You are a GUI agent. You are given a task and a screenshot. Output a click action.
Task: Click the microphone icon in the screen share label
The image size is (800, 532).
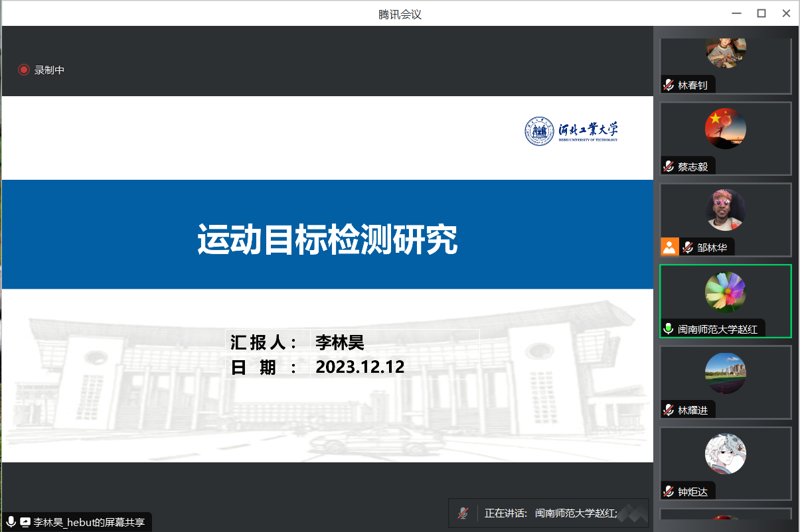[x=11, y=522]
